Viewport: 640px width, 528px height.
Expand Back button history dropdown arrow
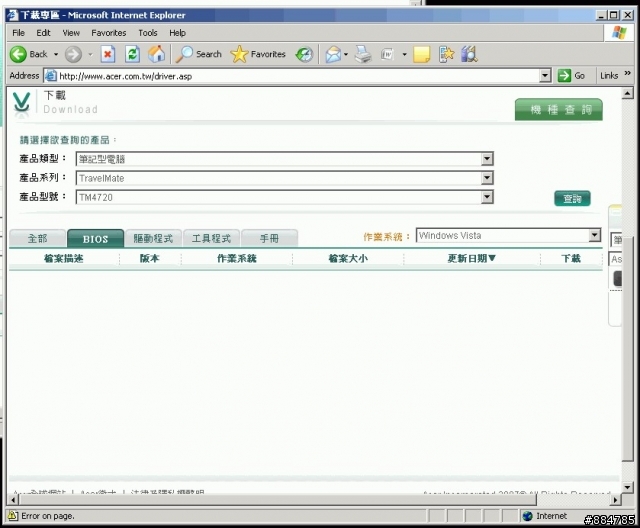pos(56,54)
